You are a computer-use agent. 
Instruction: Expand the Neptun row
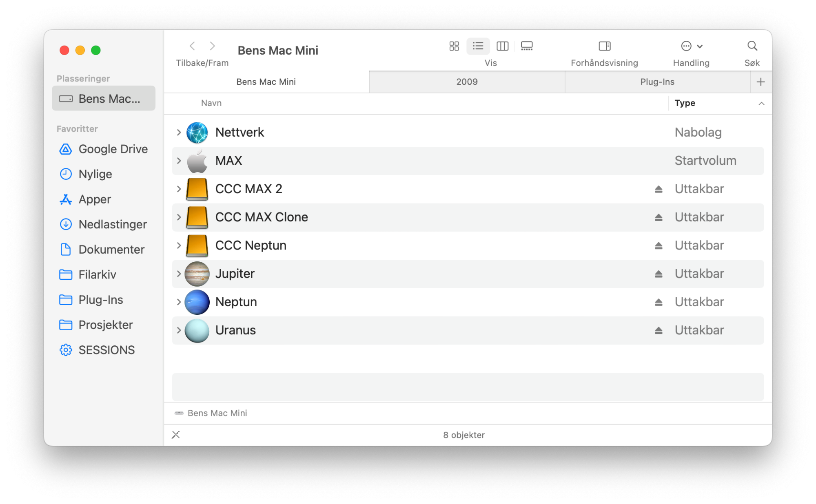click(179, 302)
